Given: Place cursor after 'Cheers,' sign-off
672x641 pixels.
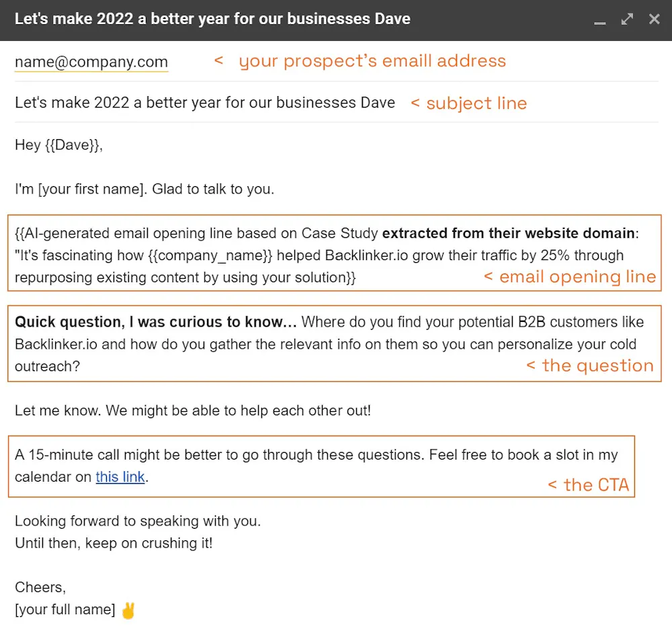Looking at the screenshot, I should click(x=66, y=587).
